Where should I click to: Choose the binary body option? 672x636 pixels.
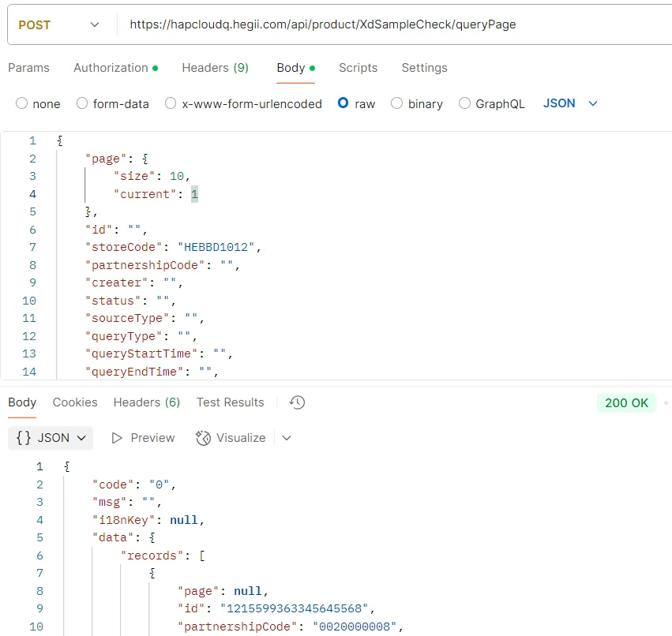click(397, 103)
